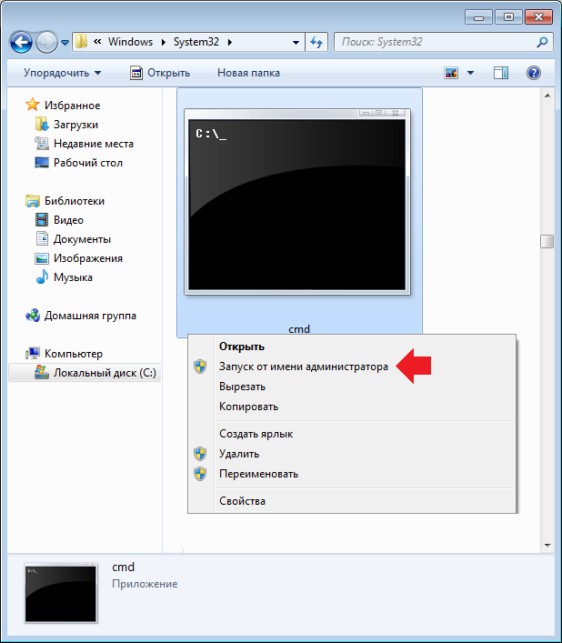562x643 pixels.
Task: Open view options dropdown arrow
Action: [471, 73]
